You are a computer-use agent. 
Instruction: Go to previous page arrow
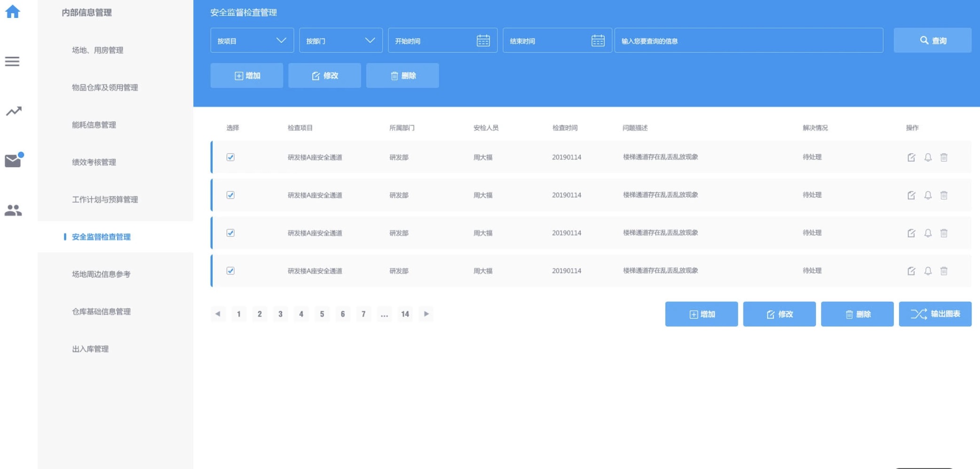click(x=218, y=313)
